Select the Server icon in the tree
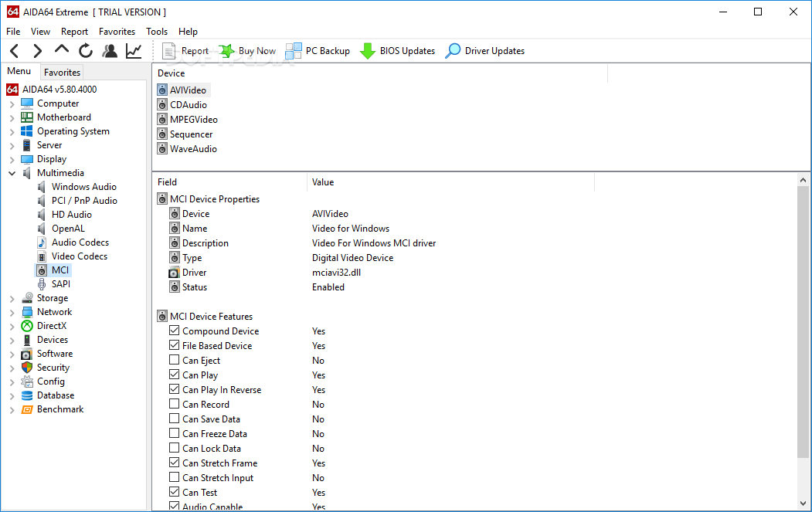The width and height of the screenshot is (812, 512). pyautogui.click(x=27, y=145)
